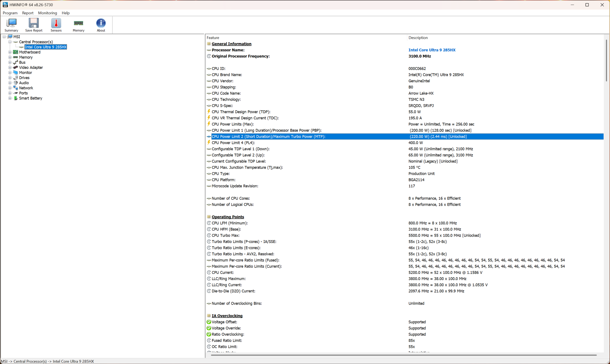Image resolution: width=610 pixels, height=364 pixels.
Task: Expand the Drives tree node
Action: click(x=10, y=78)
